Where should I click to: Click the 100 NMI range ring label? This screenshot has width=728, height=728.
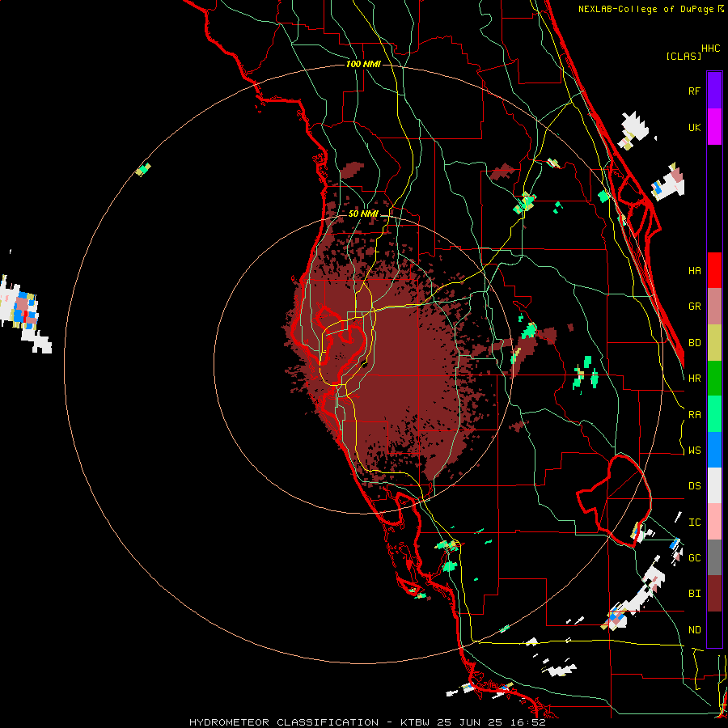click(363, 64)
